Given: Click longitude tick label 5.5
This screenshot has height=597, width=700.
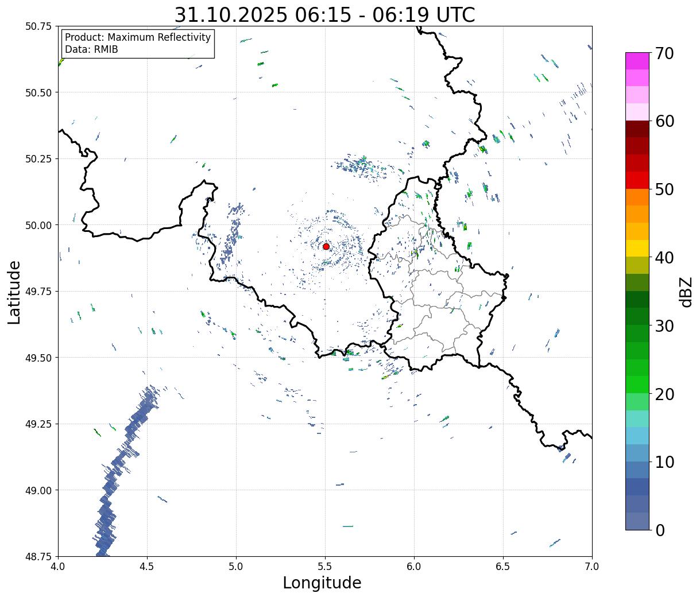Looking at the screenshot, I should click(325, 567).
